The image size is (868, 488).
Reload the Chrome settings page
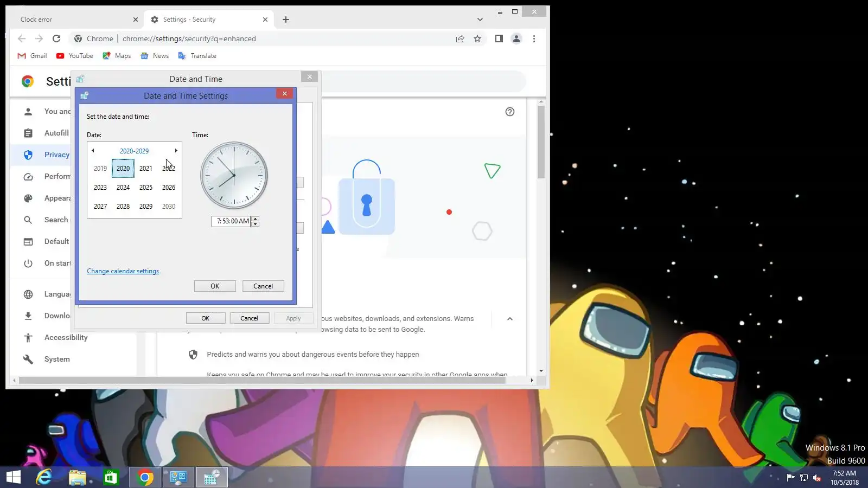(56, 38)
